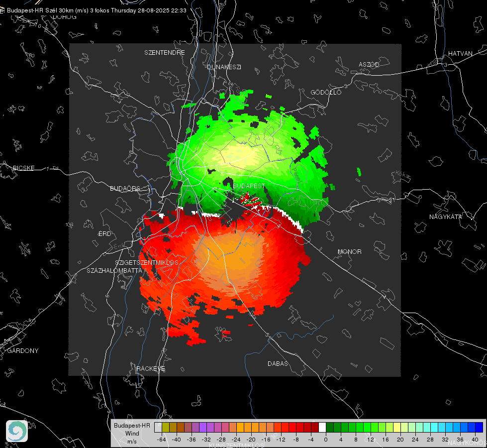Click the NAGYKÁTA town label
The width and height of the screenshot is (487, 448).
tap(446, 217)
